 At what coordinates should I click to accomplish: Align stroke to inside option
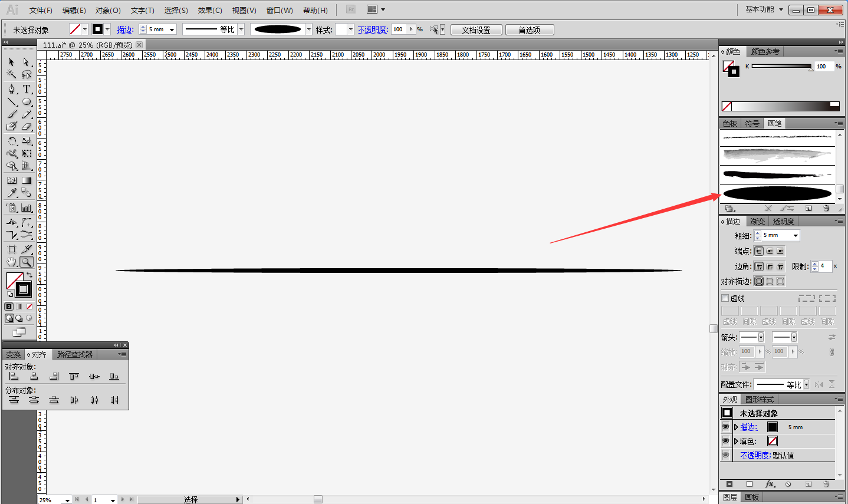point(770,281)
